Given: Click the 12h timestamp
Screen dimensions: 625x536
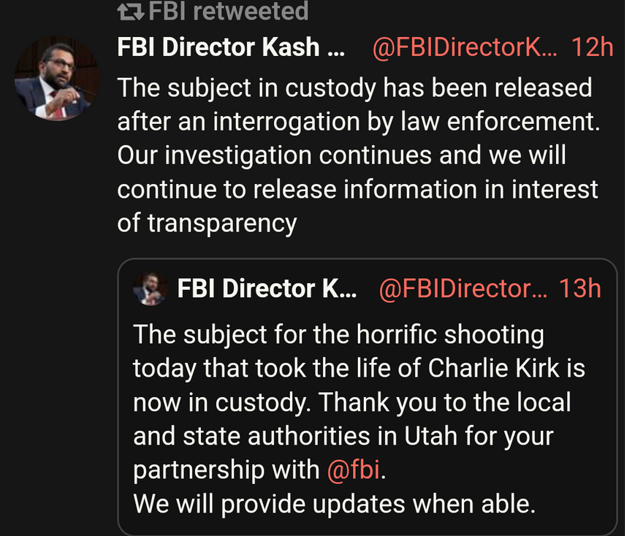Looking at the screenshot, I should click(x=593, y=47).
